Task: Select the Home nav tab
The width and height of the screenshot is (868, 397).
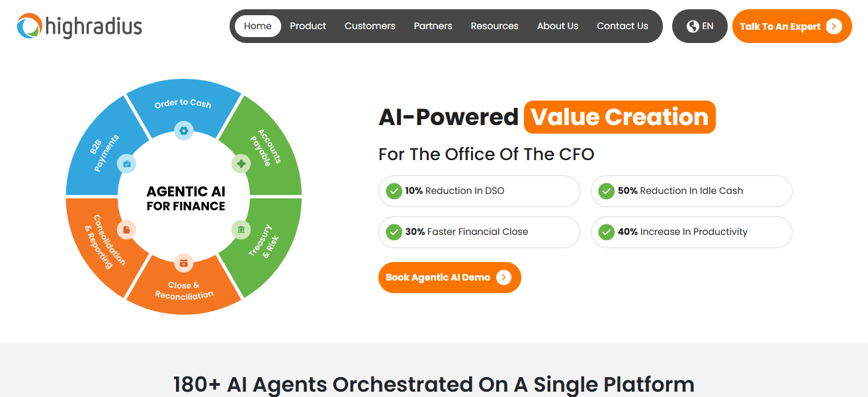Action: pyautogui.click(x=257, y=26)
